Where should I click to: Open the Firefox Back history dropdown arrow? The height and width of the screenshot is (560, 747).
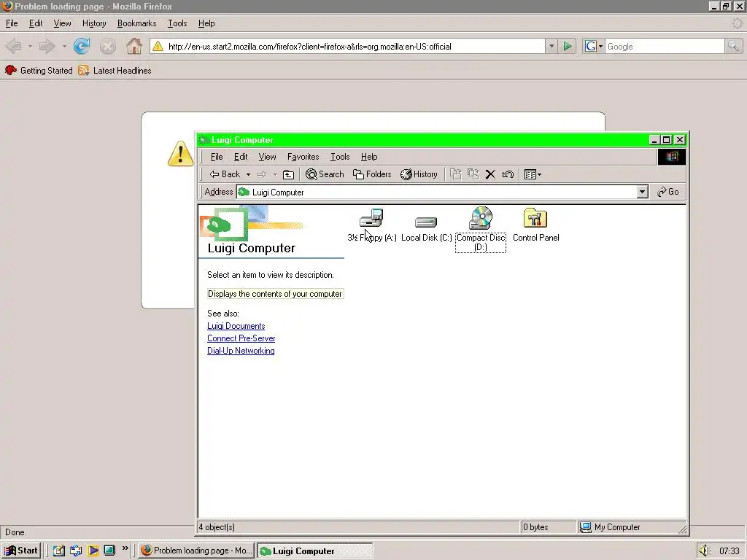[x=29, y=46]
